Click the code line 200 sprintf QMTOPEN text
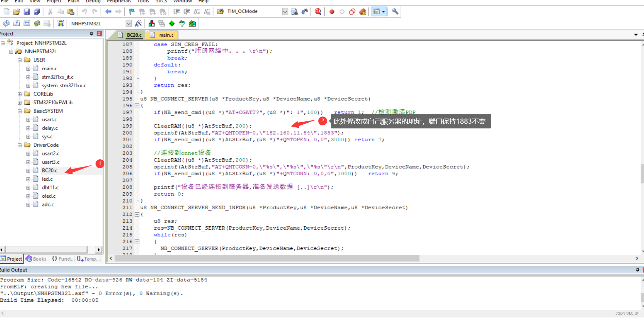 coord(249,133)
